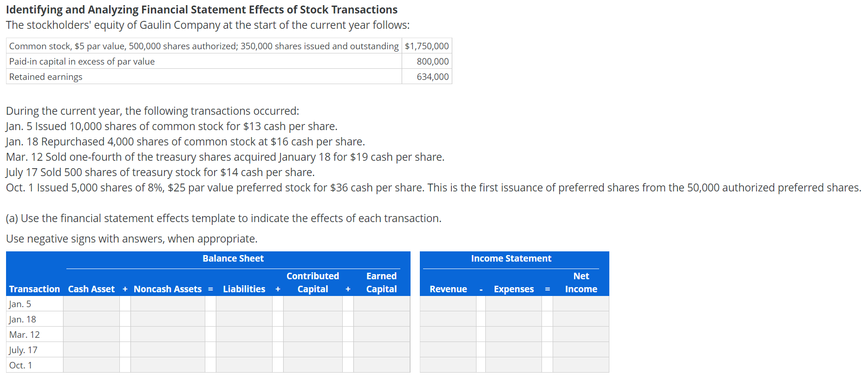Image resolution: width=868 pixels, height=381 pixels.
Task: Click the Jan. 5 Noncash Assets input cell
Action: pos(168,304)
